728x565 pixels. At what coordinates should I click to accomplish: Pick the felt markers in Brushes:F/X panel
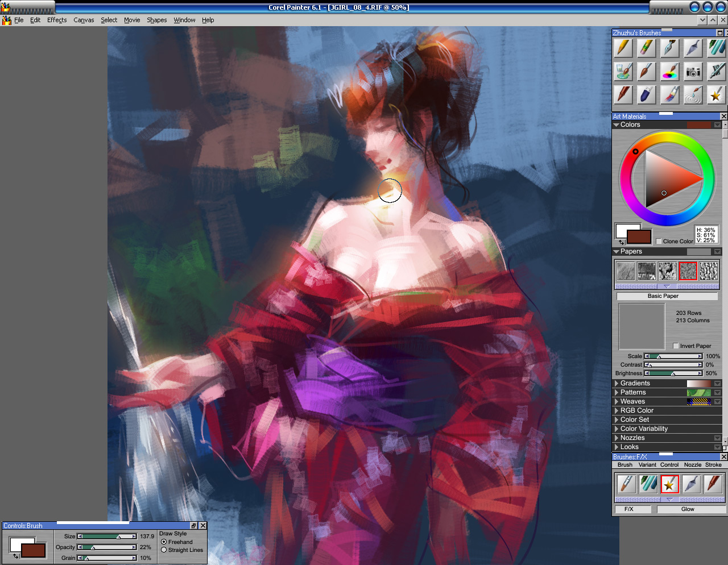pyautogui.click(x=648, y=484)
